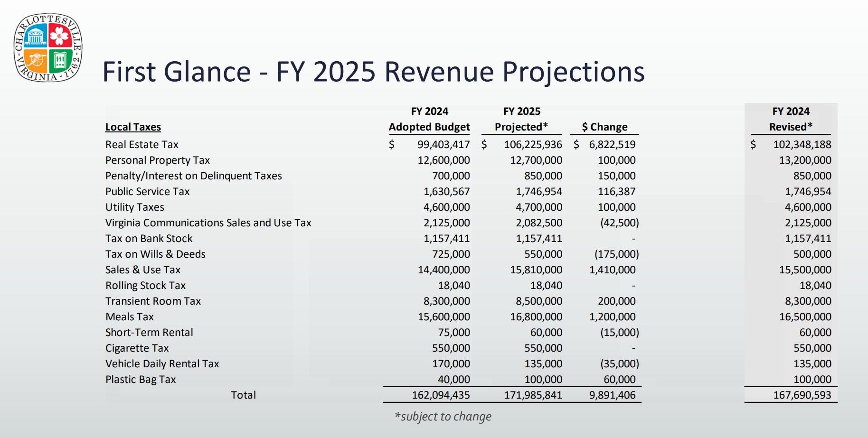Select the 'Cigarette Tax' row label
This screenshot has height=438, width=868.
137,348
